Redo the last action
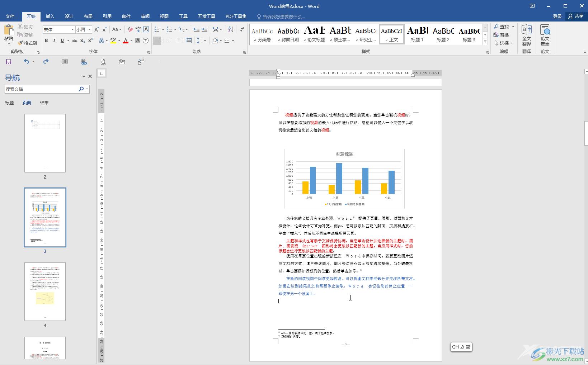Screen dimensions: 588x365 point(46,62)
